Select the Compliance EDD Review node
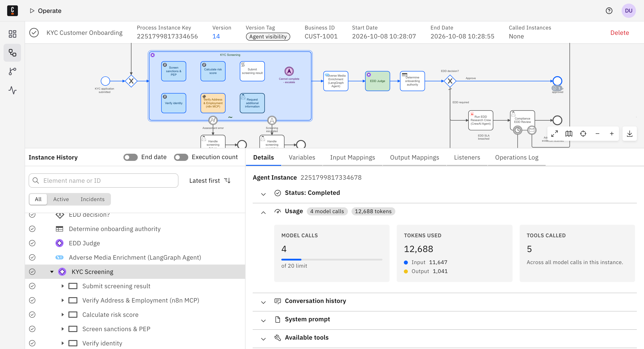Viewport: 644px width, 349px height. tap(522, 120)
